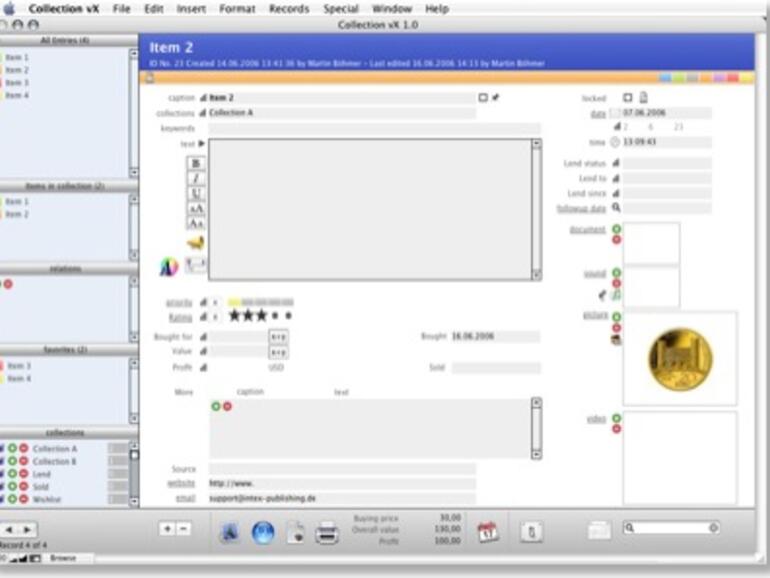Open the Insert menu
The width and height of the screenshot is (770, 578).
tap(191, 9)
